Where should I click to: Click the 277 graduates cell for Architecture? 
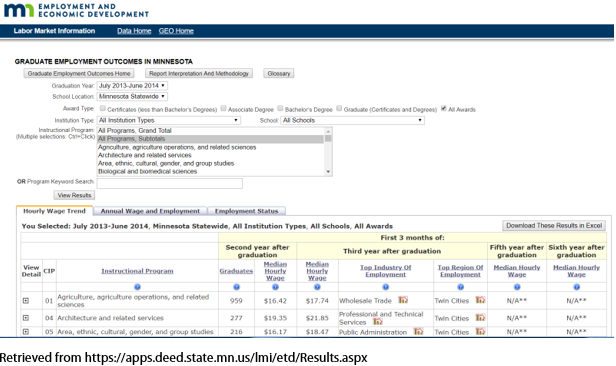pos(236,318)
